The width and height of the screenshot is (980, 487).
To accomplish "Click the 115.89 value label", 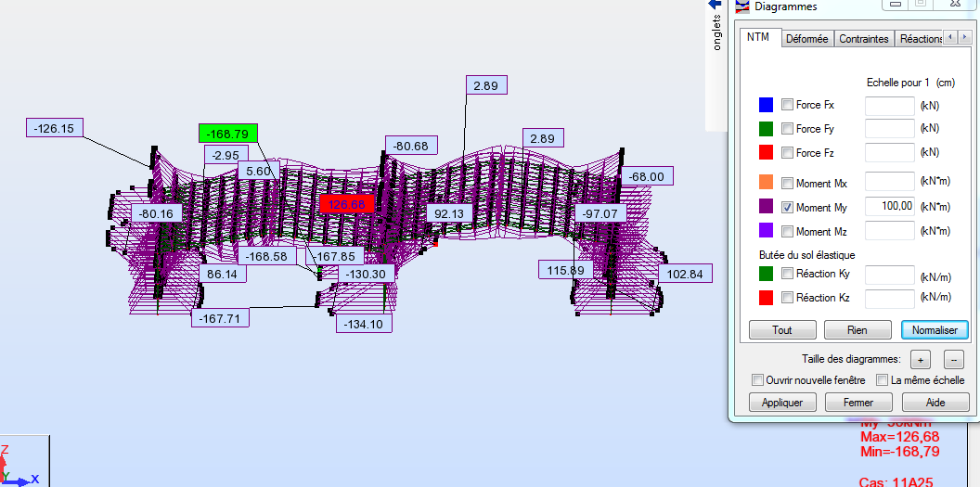I will pyautogui.click(x=565, y=270).
